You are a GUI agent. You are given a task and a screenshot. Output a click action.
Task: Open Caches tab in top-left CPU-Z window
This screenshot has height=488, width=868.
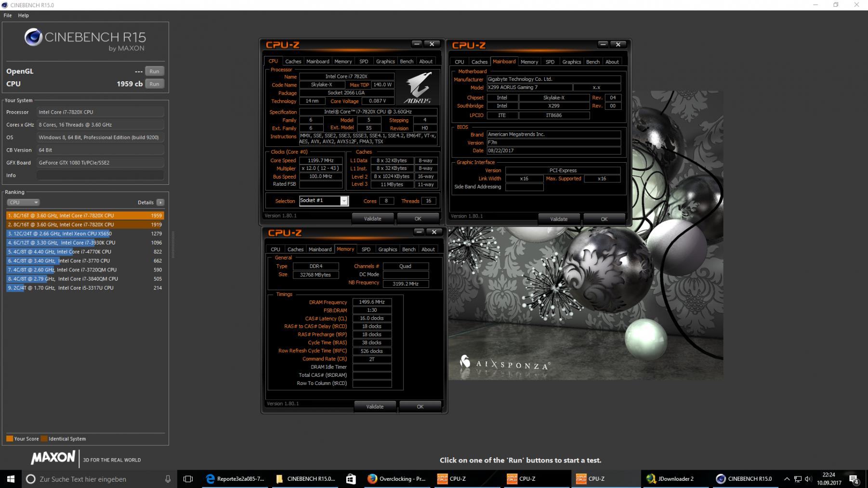pos(293,62)
